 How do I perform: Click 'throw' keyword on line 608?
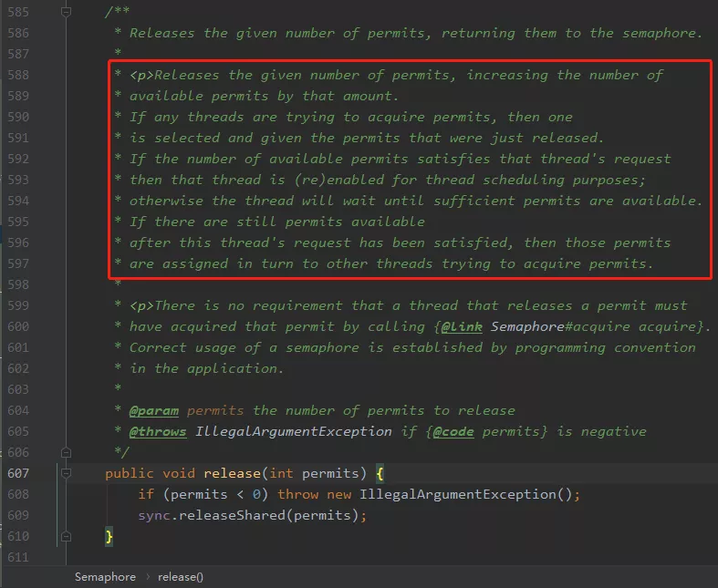pos(297,494)
